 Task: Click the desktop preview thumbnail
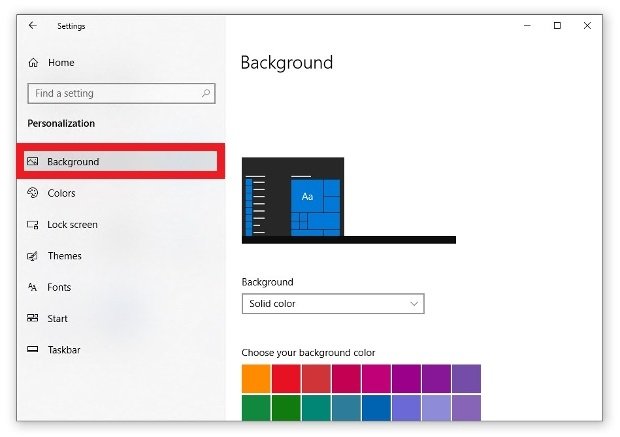[x=349, y=200]
